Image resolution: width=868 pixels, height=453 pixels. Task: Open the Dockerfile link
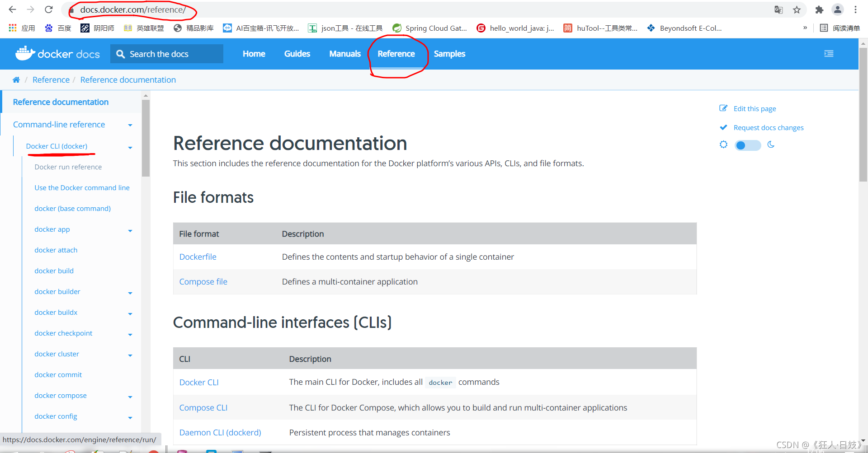(x=198, y=257)
